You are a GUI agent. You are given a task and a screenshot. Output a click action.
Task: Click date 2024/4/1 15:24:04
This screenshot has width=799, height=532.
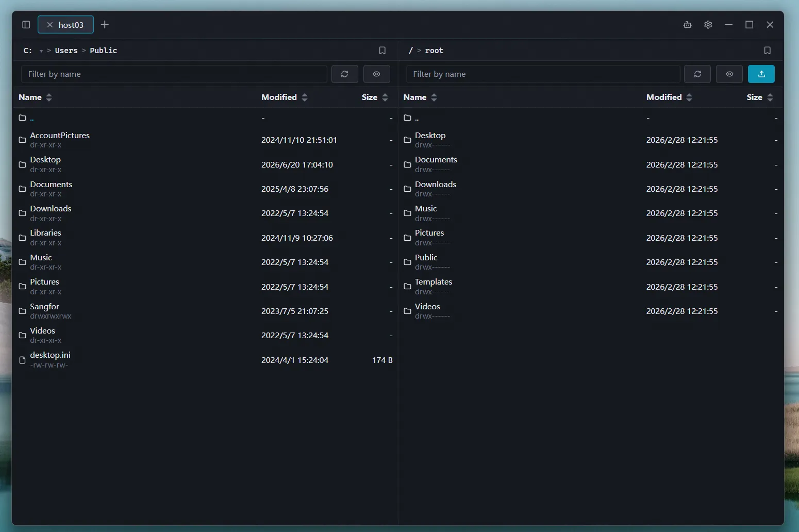click(x=295, y=360)
